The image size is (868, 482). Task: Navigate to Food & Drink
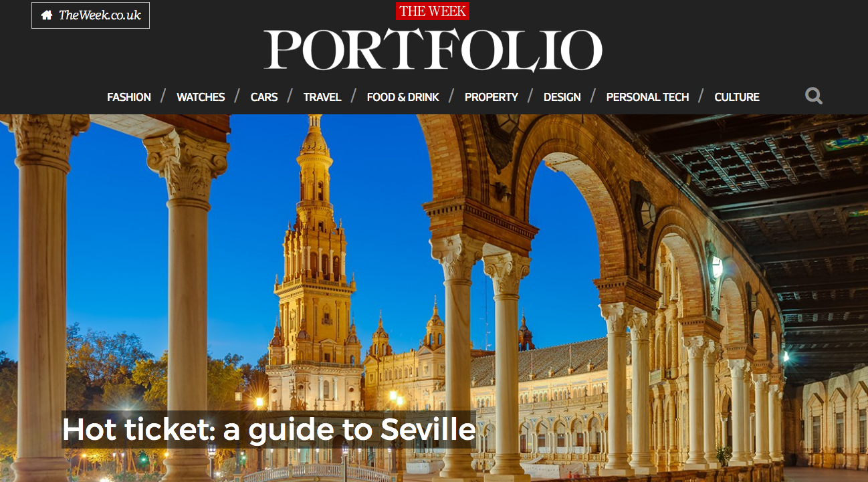coord(403,97)
